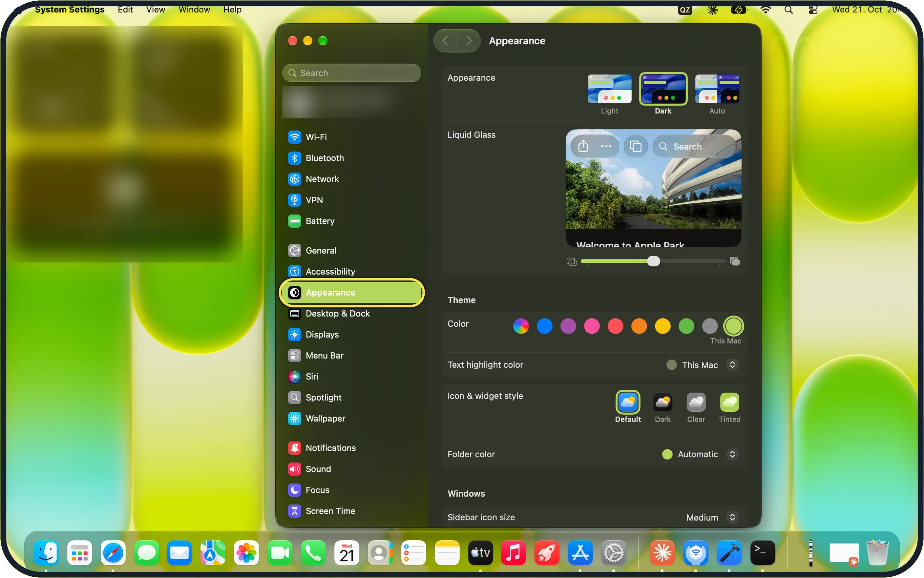
Task: Select the Dark appearance mode
Action: click(663, 94)
